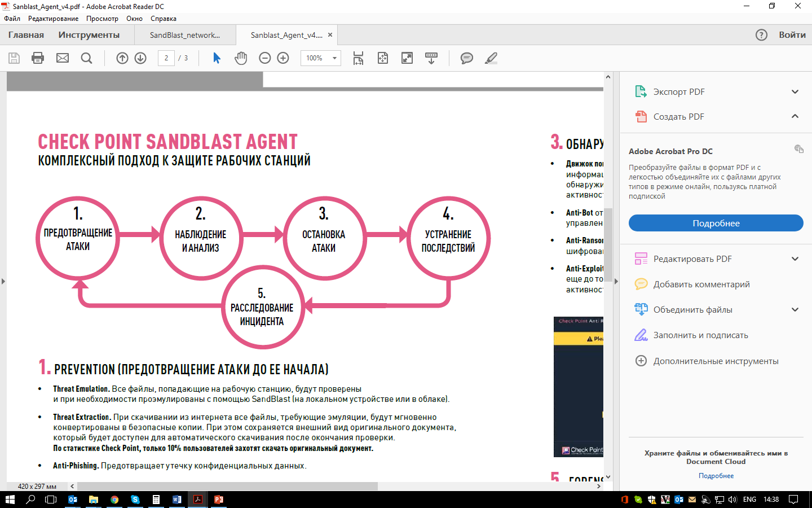Print the document using the printer icon
The image size is (812, 508).
click(38, 58)
